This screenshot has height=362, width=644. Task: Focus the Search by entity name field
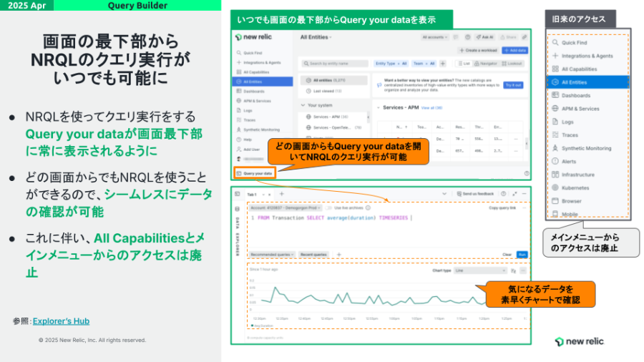(x=336, y=63)
